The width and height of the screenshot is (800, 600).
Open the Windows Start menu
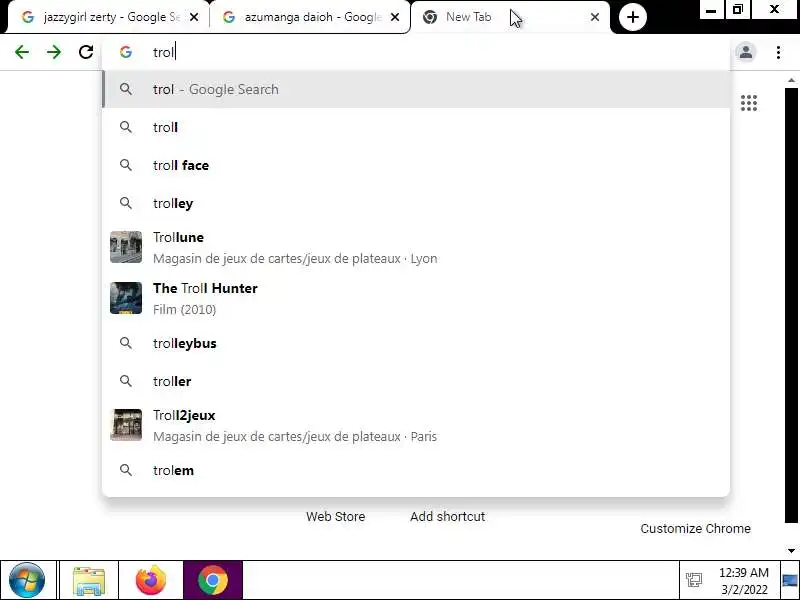[x=27, y=580]
